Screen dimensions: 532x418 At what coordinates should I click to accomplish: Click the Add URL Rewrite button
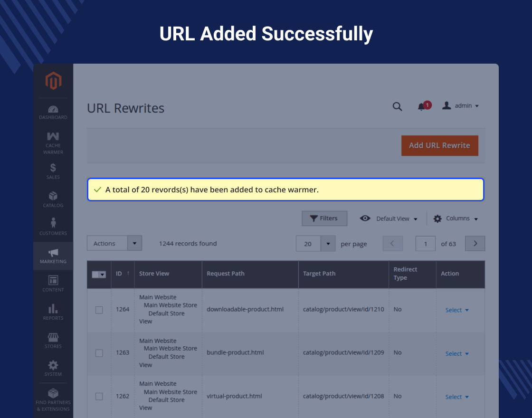tap(439, 145)
